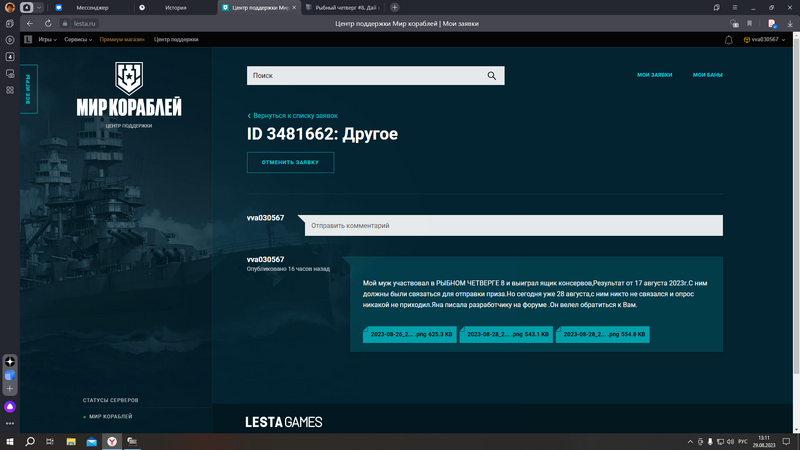Switch to the Рыбный четверг #8 tab
Screen dimensions: 800x450
344,8
